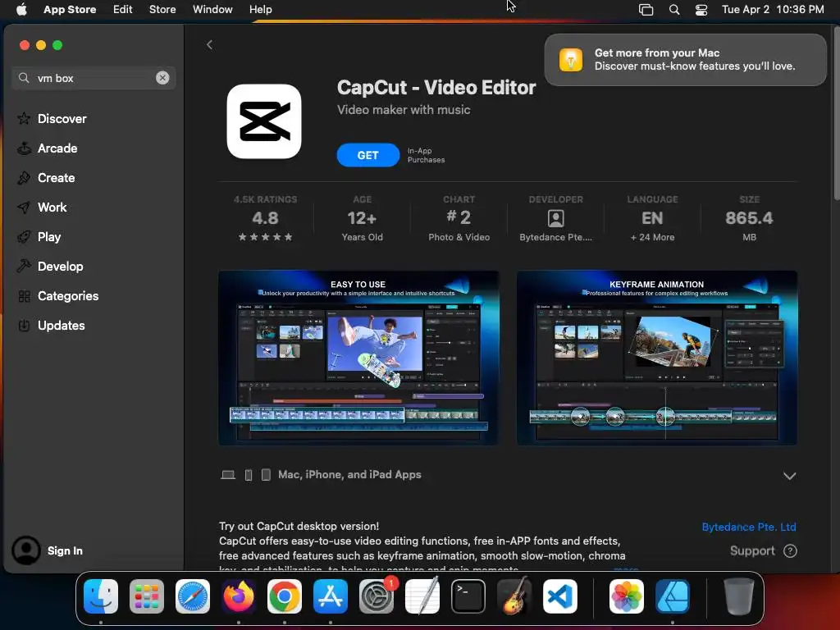This screenshot has height=630, width=840.
Task: Click the account avatar icon
Action: (x=26, y=550)
